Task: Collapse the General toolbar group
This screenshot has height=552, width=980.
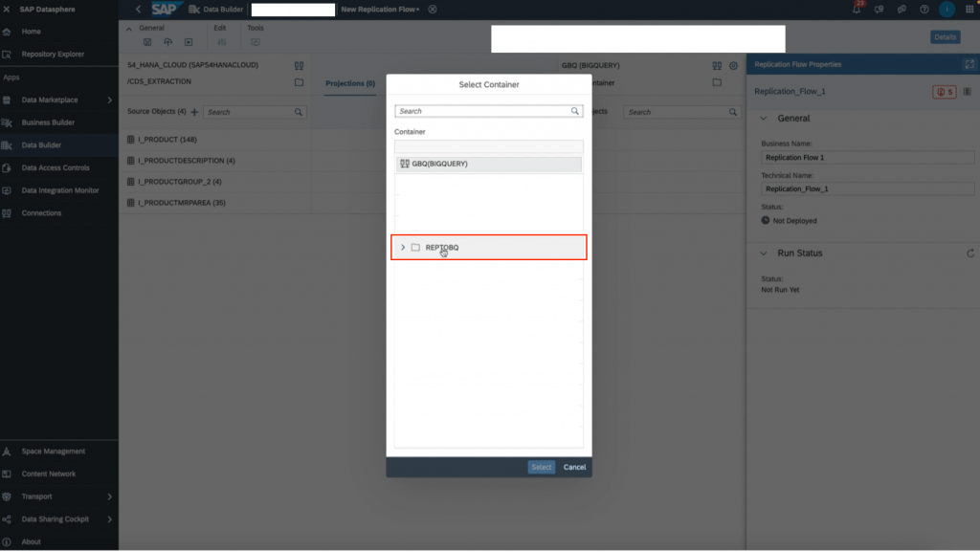Action: click(x=129, y=29)
